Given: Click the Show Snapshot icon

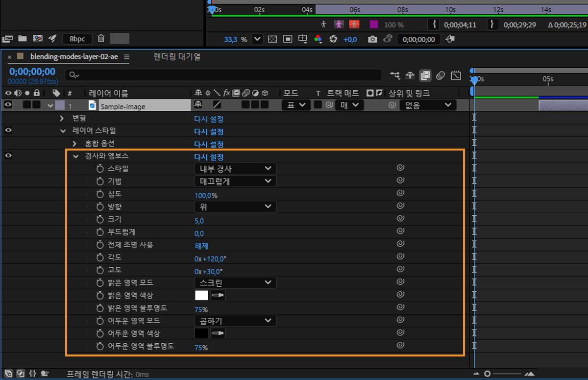Looking at the screenshot, I should 388,39.
